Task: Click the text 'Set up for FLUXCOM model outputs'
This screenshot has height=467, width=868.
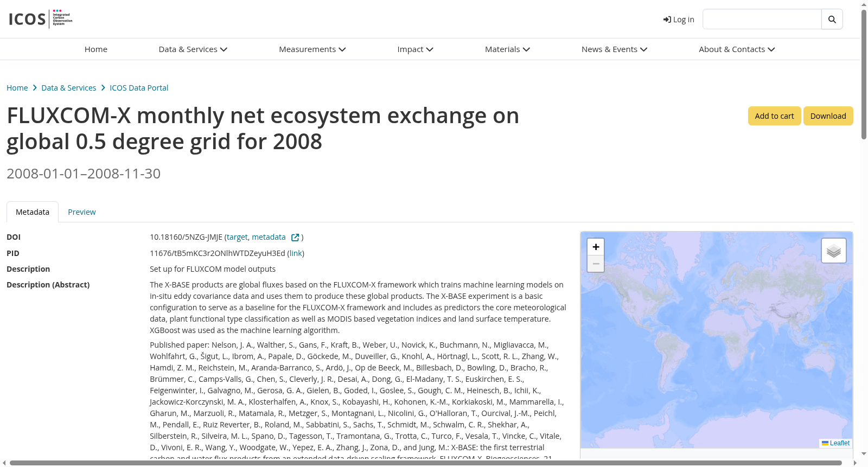Action: pos(213,269)
